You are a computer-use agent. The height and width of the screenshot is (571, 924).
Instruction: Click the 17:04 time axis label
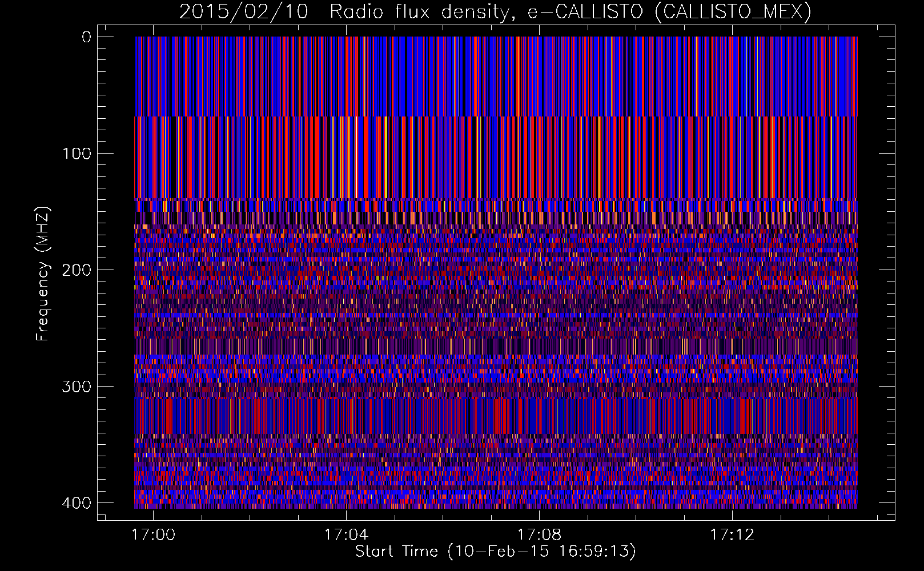346,535
